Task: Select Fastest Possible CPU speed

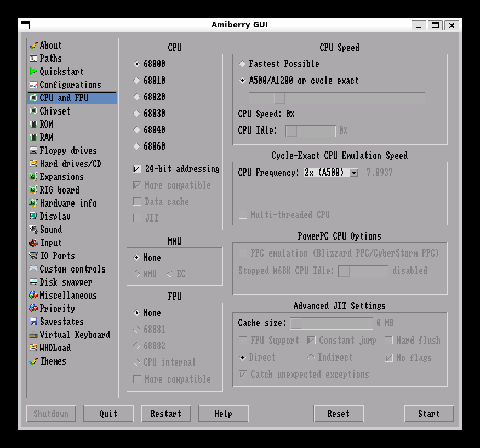Action: click(x=242, y=64)
